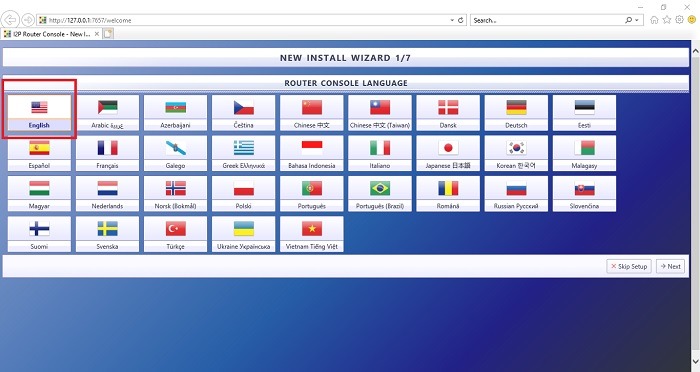Pick the Galego language tile

click(175, 153)
